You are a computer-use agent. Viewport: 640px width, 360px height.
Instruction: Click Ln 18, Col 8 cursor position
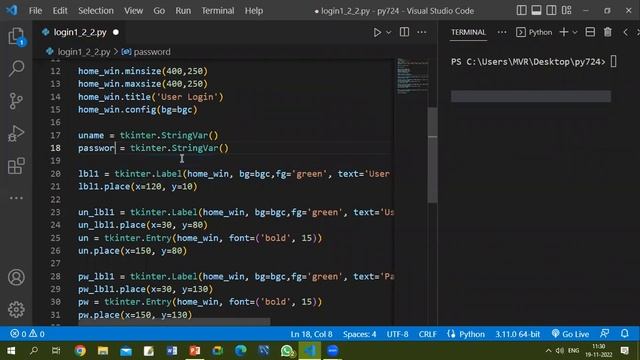(311, 334)
